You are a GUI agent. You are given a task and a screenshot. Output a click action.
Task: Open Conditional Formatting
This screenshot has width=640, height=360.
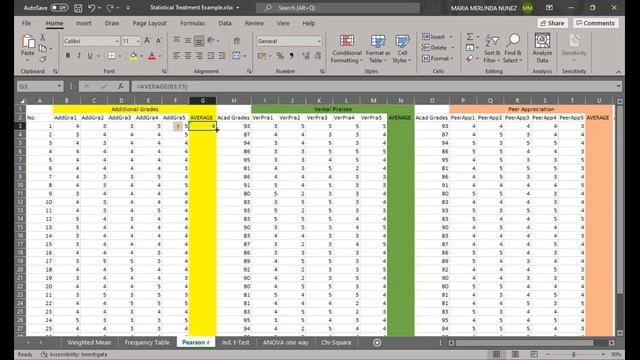[x=347, y=49]
